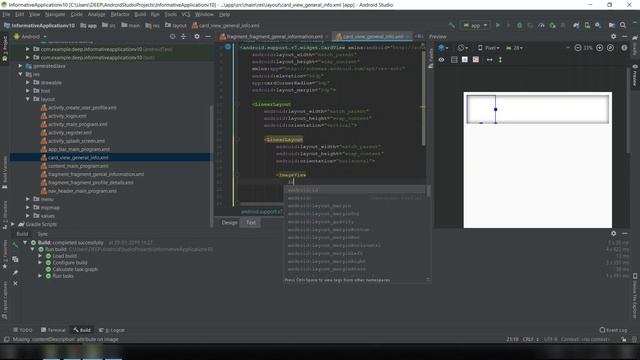Viewport: 640px width, 360px height.
Task: Open build panel gear settings
Action: [x=613, y=233]
